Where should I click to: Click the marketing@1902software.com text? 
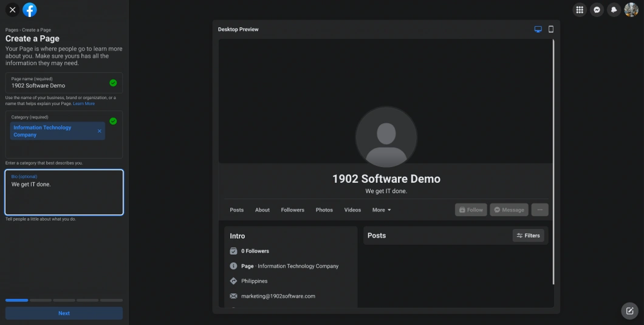pyautogui.click(x=278, y=296)
